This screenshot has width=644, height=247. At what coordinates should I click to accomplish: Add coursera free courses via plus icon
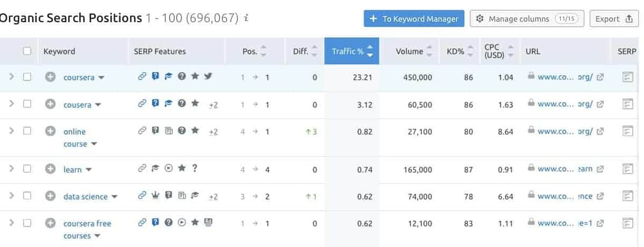tap(50, 223)
